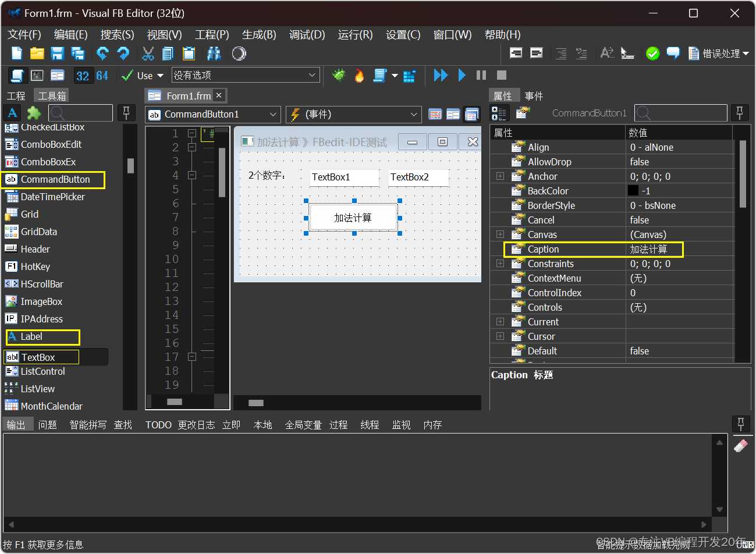Toggle the Use compile option checkmark
The height and width of the screenshot is (554, 756).
[x=127, y=75]
